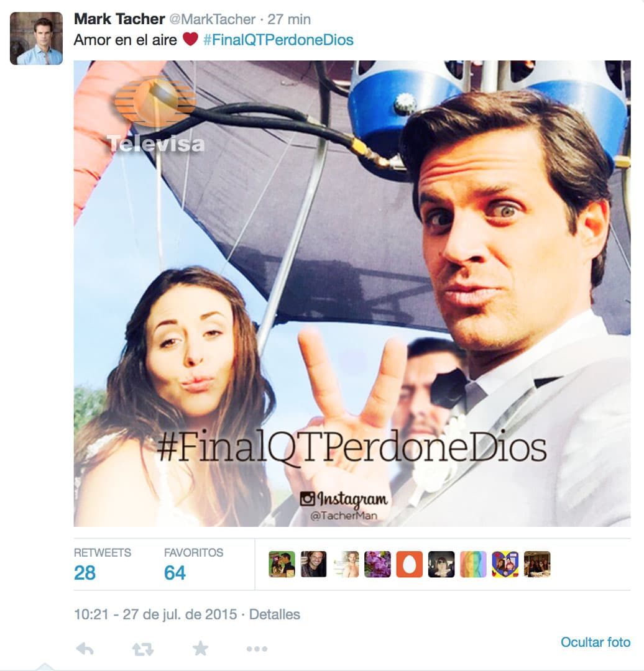Open the last group-photo avatar
The width and height of the screenshot is (644, 671).
537,564
